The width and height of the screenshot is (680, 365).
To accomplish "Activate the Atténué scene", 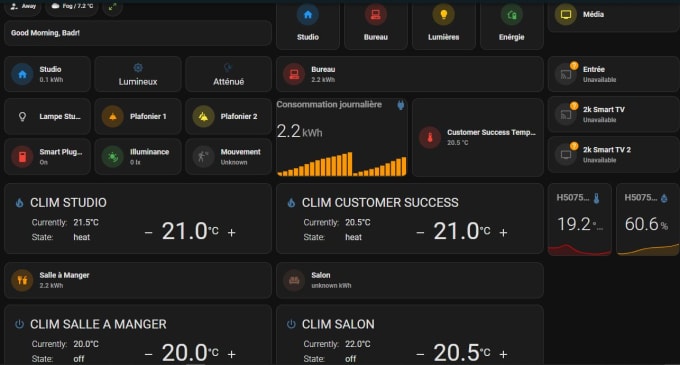I will click(x=229, y=74).
